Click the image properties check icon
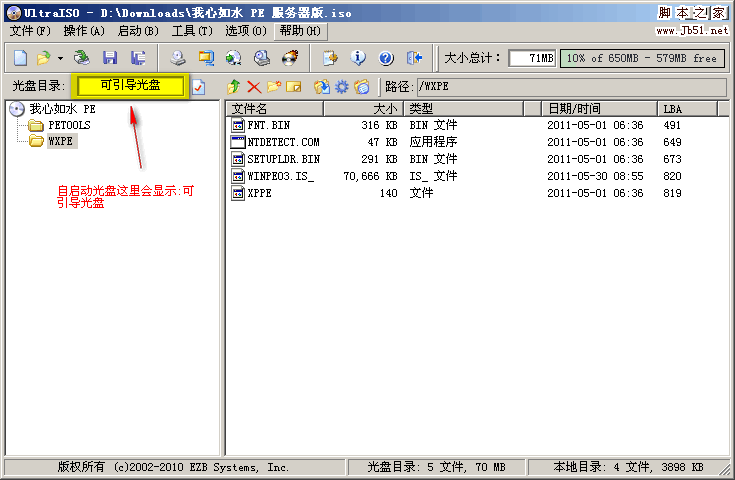Viewport: 735px width, 480px height. point(199,87)
